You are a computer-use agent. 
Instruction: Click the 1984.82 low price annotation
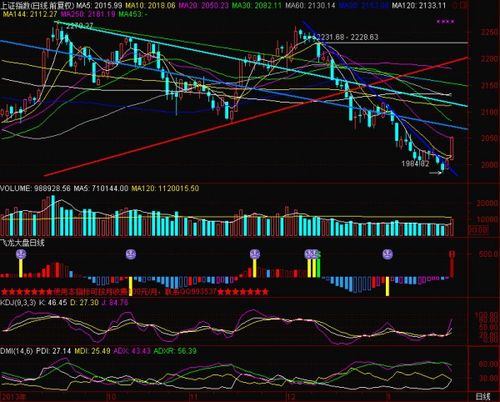pyautogui.click(x=415, y=164)
